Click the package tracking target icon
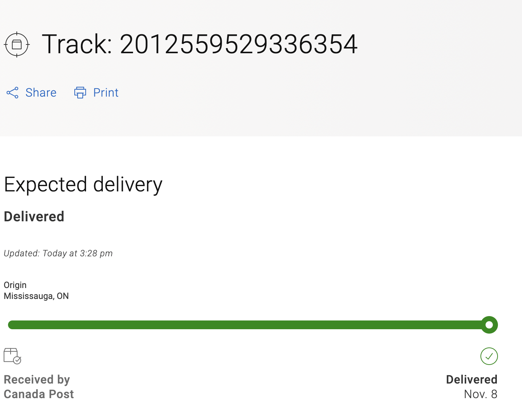 tap(17, 44)
